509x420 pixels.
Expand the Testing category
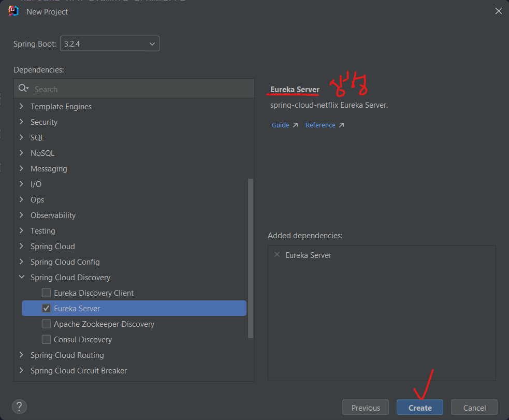(21, 231)
